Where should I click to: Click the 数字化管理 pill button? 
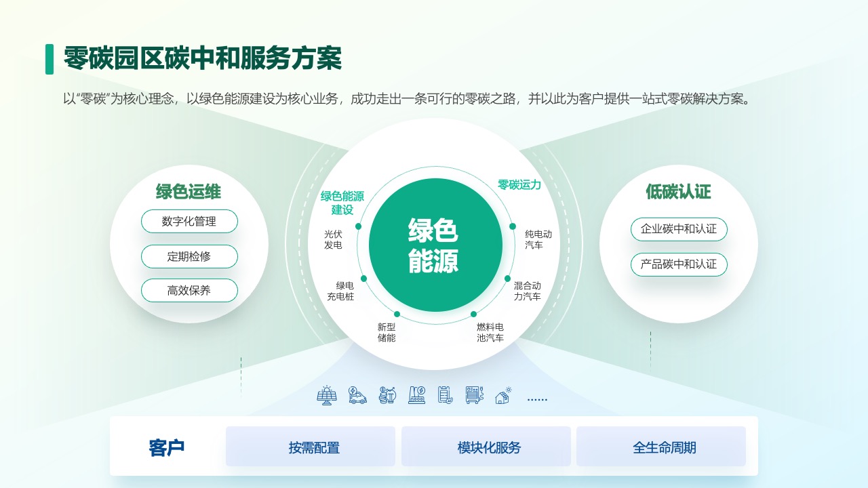click(x=189, y=222)
